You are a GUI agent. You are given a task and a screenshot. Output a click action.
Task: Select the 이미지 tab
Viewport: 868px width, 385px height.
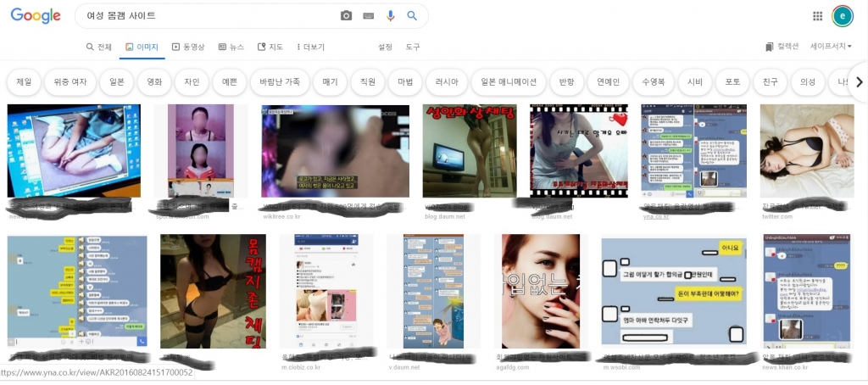[x=142, y=47]
